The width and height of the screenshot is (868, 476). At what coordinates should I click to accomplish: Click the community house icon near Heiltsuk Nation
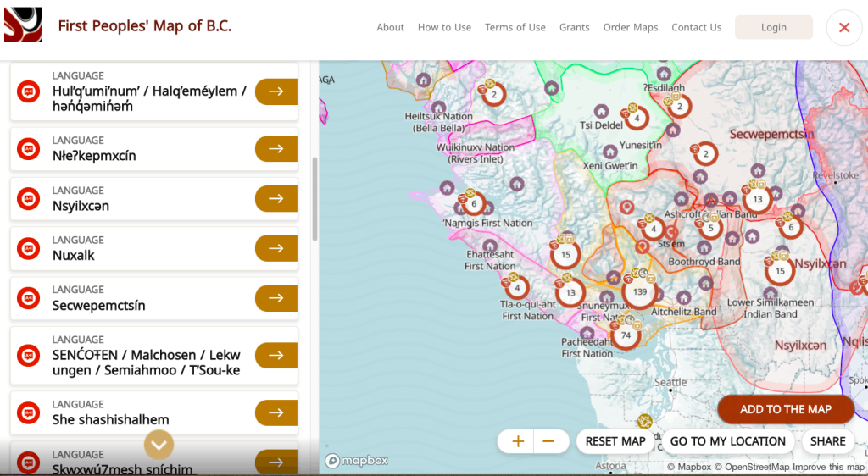438,108
